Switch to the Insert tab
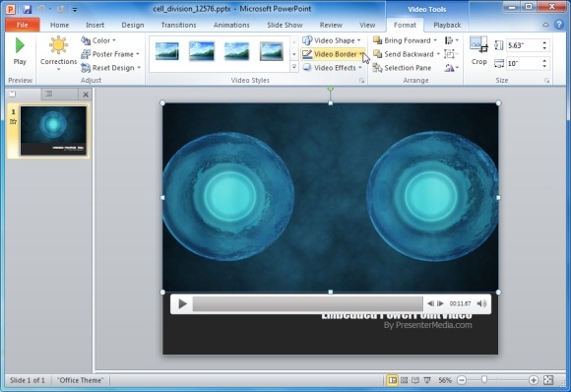Viewport: 571px width, 392px height. point(95,26)
